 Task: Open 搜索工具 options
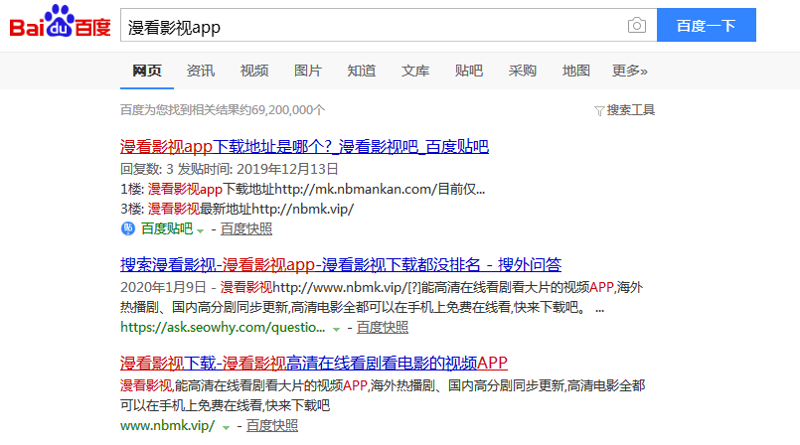631,110
